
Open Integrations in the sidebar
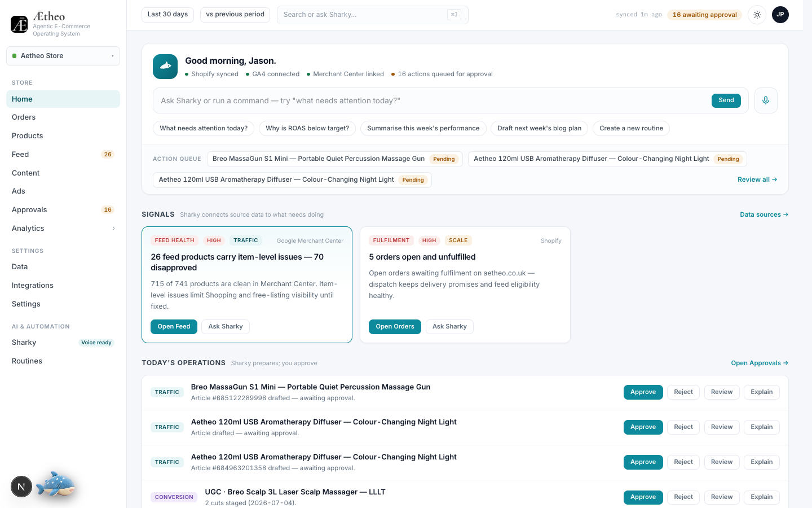tap(63, 286)
